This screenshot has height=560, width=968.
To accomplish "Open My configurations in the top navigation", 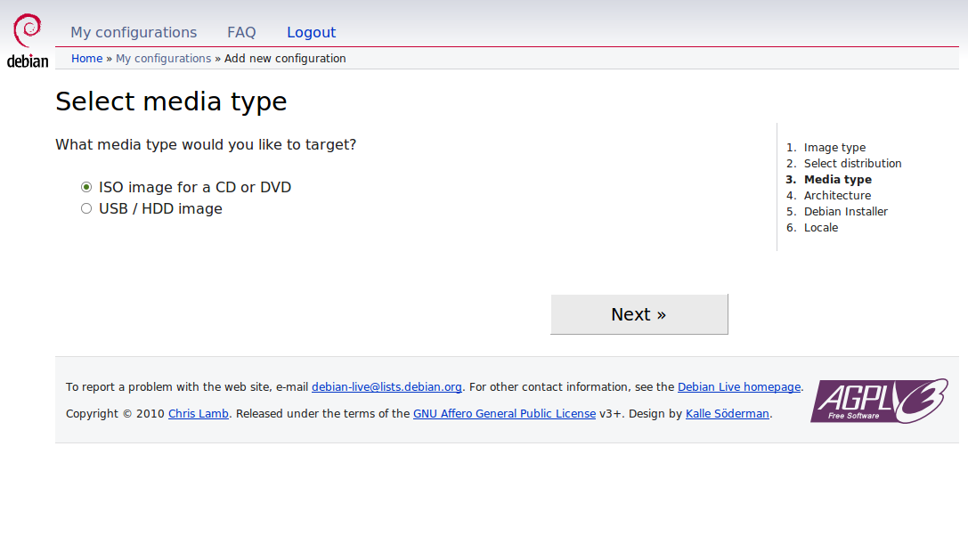I will [134, 32].
